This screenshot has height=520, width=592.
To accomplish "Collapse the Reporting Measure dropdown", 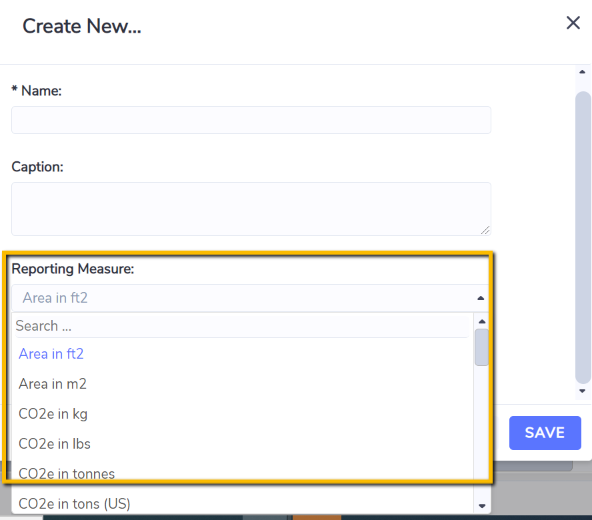I will pyautogui.click(x=250, y=298).
